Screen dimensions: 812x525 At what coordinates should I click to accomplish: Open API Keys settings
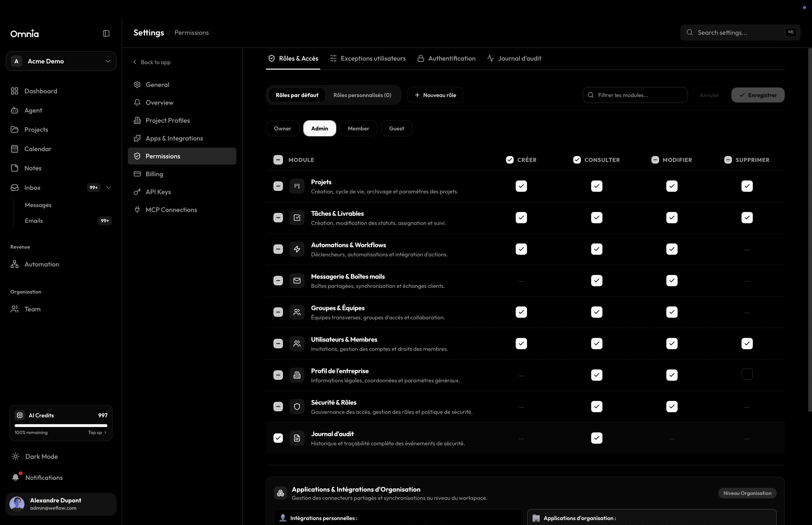[x=182, y=192]
